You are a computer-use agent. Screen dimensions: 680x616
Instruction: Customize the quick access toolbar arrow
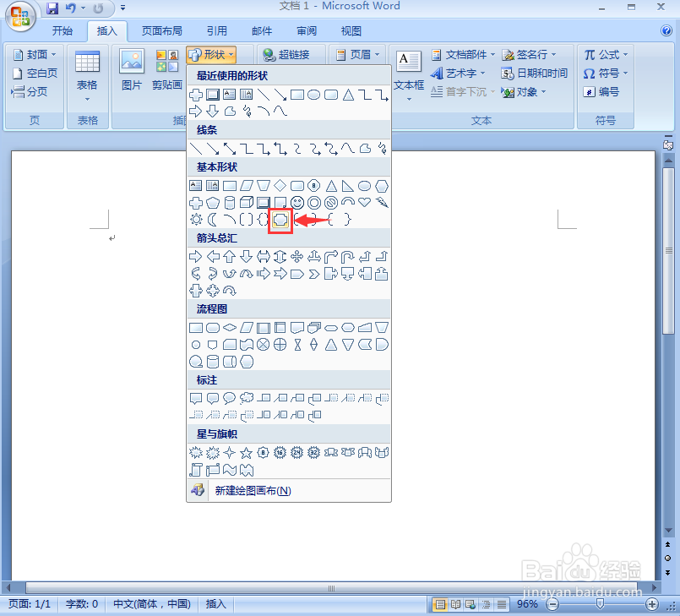coord(123,8)
